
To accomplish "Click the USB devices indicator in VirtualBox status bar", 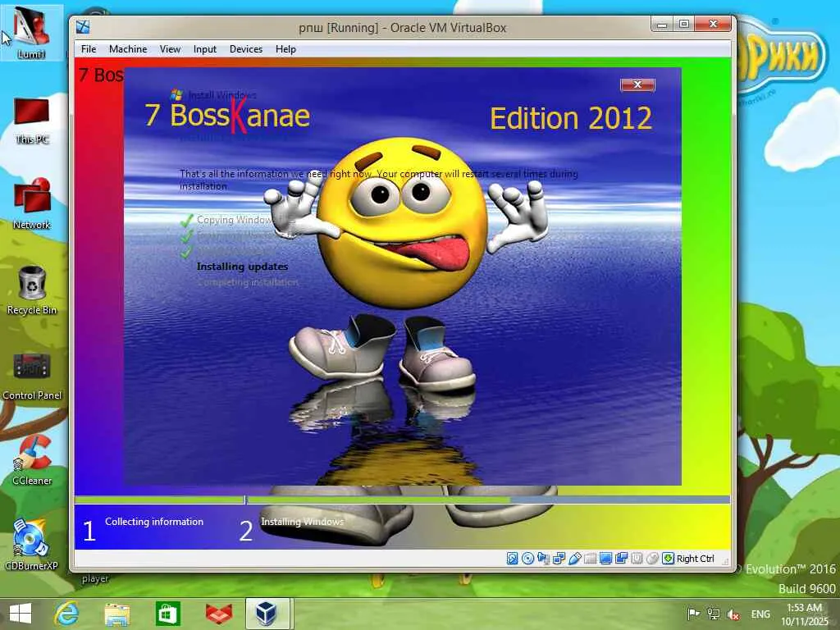I will point(574,559).
